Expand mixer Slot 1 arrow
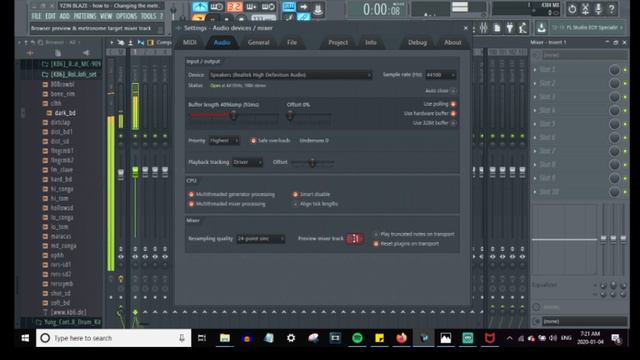 [x=535, y=69]
